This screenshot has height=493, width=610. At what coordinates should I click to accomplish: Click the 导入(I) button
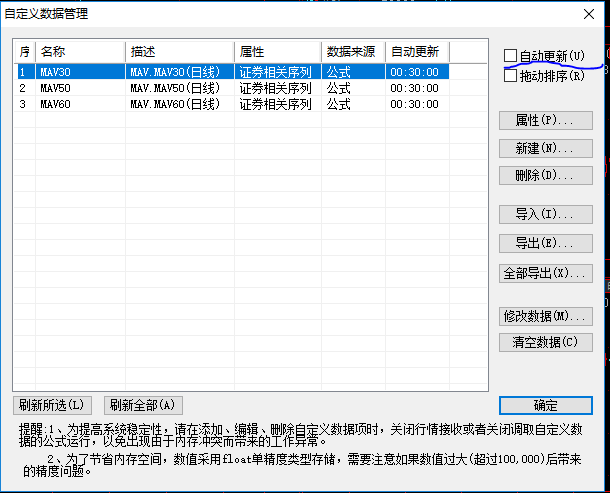tap(546, 214)
